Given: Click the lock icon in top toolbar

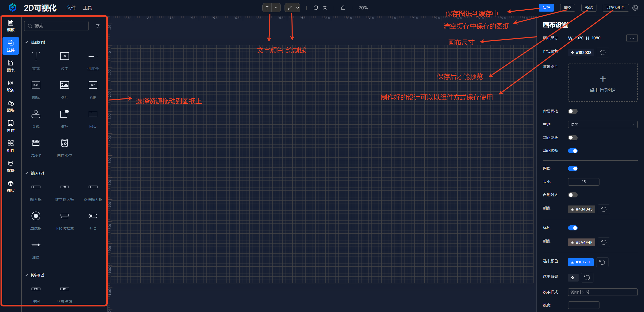Looking at the screenshot, I should 343,8.
